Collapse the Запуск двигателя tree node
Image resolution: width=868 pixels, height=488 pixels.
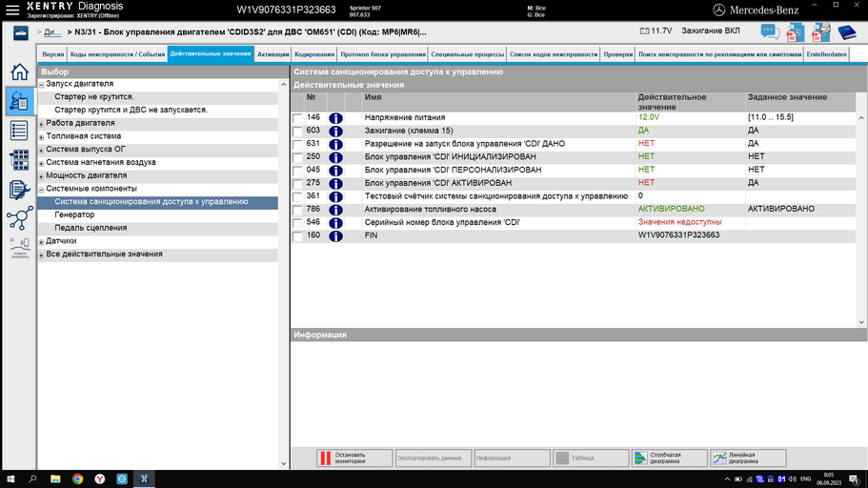[x=42, y=85]
